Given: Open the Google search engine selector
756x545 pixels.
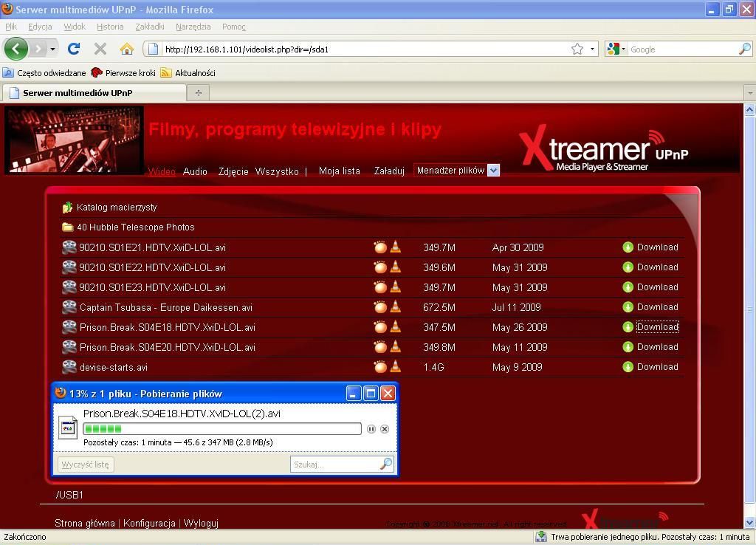Looking at the screenshot, I should [x=616, y=49].
